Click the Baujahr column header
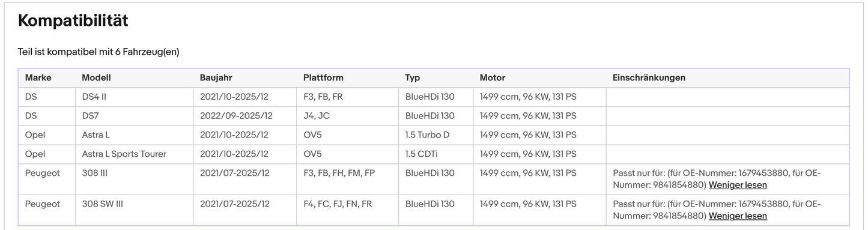 [216, 78]
